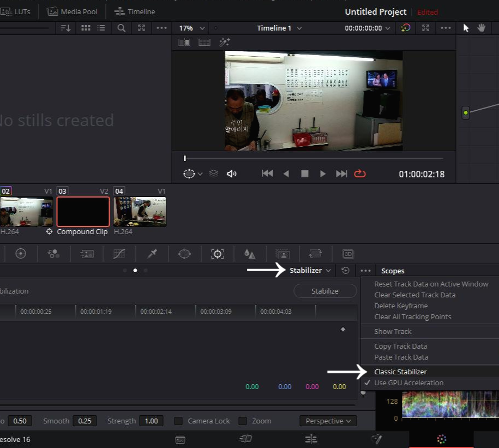Open the RGB mixer palette
The width and height of the screenshot is (499, 448).
tap(53, 254)
